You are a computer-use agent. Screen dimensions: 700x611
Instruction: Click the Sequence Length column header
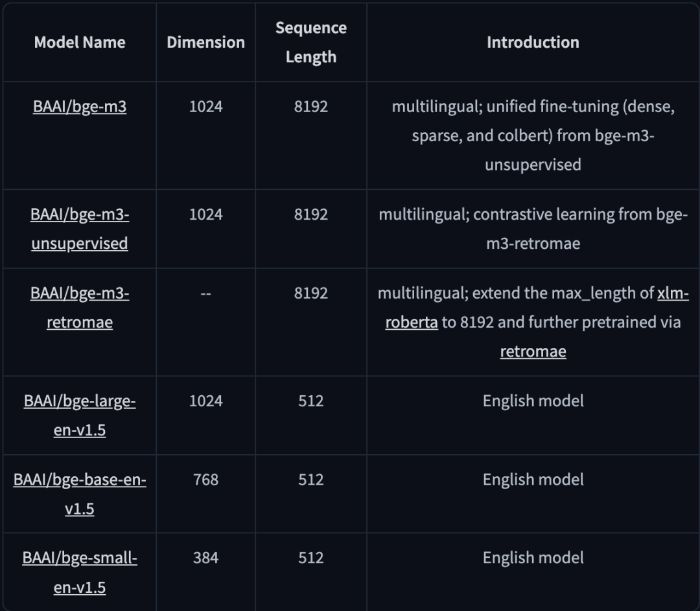(x=311, y=42)
